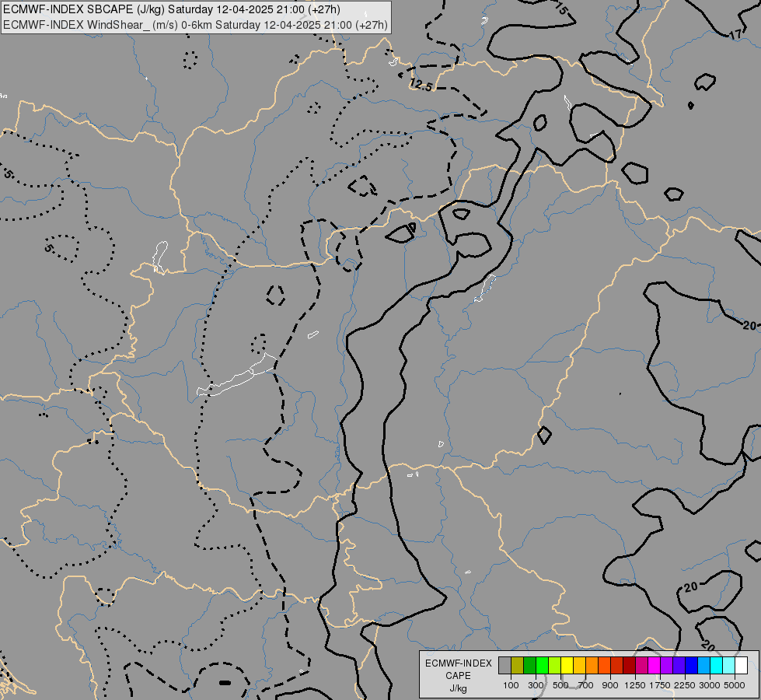Select the bright magenta legend swatch
This screenshot has height=700, width=761.
655,666
